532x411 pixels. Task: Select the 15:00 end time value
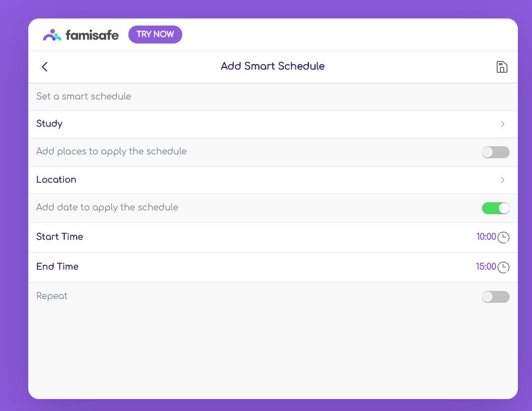(486, 267)
